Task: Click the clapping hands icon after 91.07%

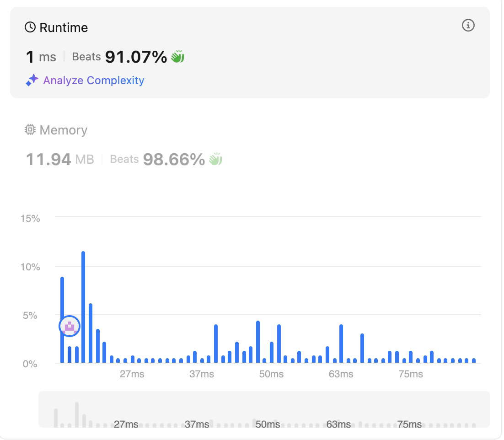Action: coord(177,57)
